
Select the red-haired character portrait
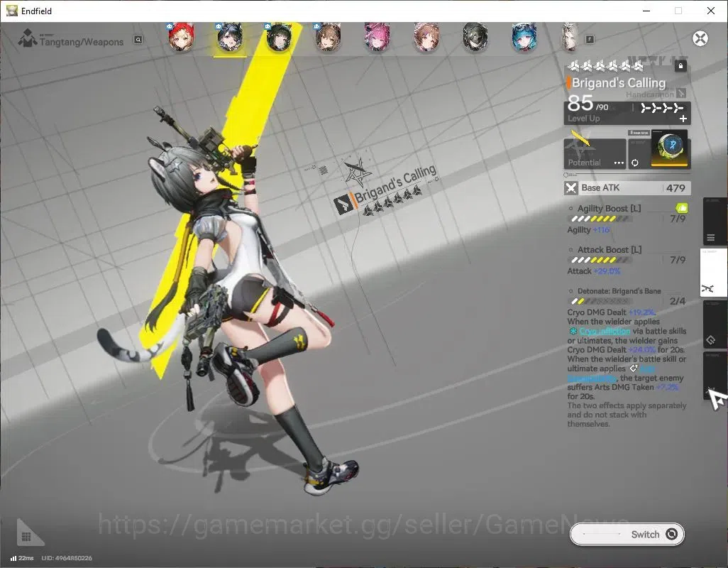click(181, 37)
